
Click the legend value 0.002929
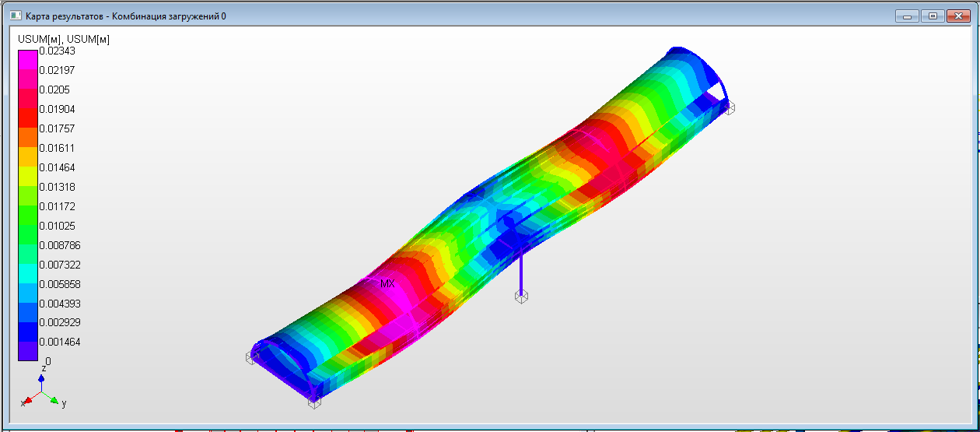(x=60, y=322)
